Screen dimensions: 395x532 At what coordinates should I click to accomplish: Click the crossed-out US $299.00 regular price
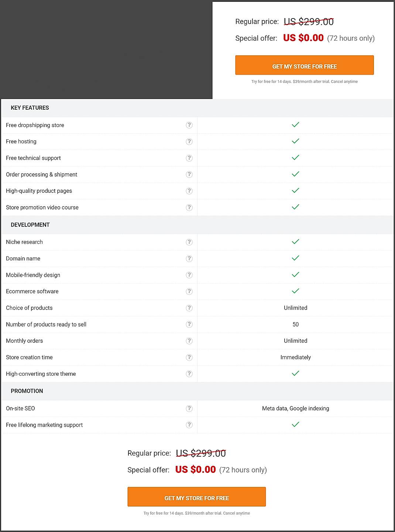pos(309,21)
